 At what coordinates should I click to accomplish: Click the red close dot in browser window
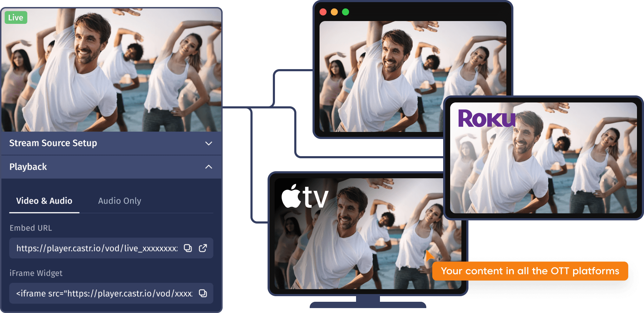[323, 12]
